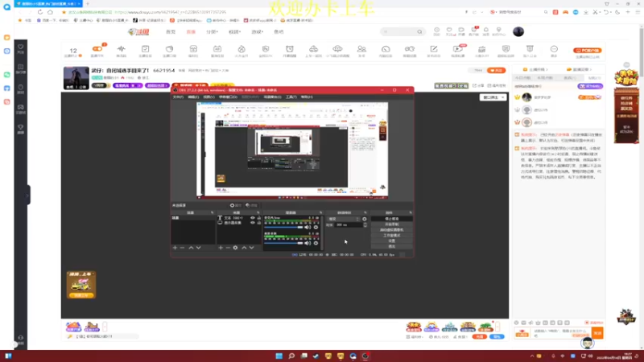Open the OBS icon in Windows taskbar
The width and height of the screenshot is (644, 362).
pos(365,356)
